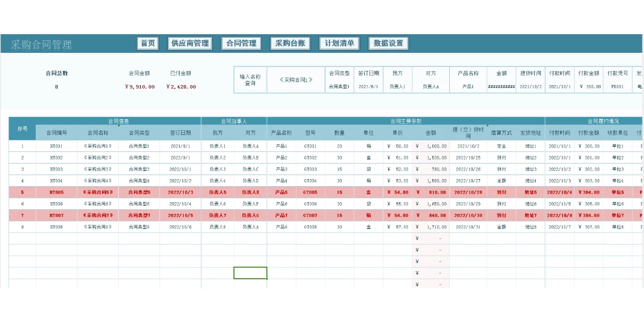Image resolution: width=644 pixels, height=322 pixels.
Task: Click 签订日期 header in the main table
Action: pos(180,133)
